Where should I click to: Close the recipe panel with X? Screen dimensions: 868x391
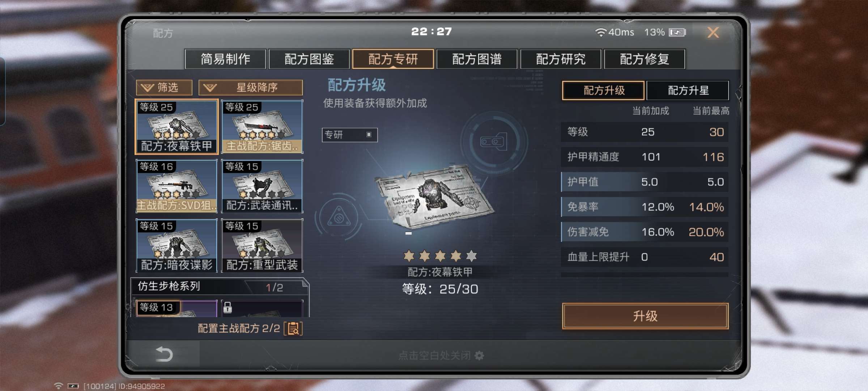(713, 33)
